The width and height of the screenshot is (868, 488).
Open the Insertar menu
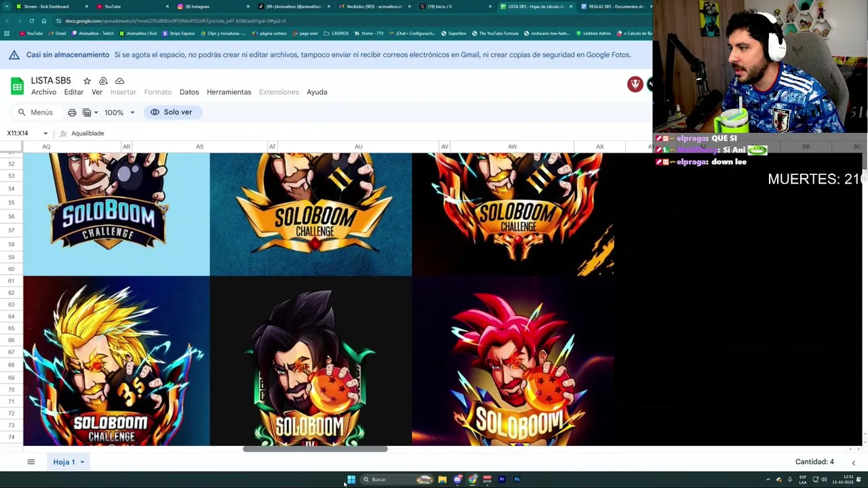click(123, 92)
